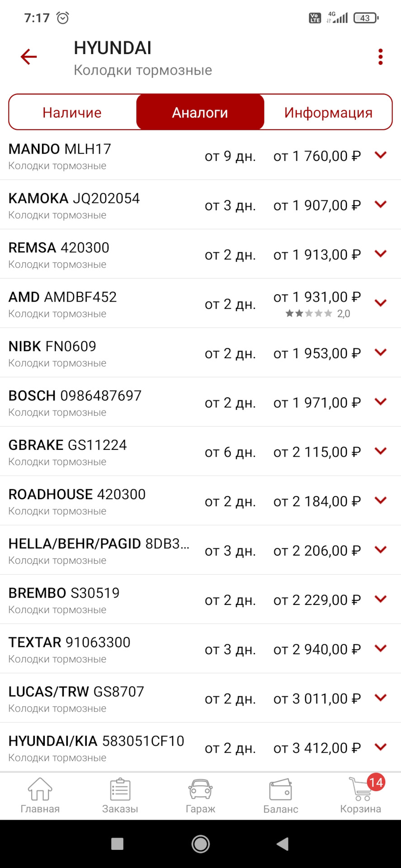Open the three-dot overflow menu
This screenshot has width=401, height=868.
(x=381, y=57)
